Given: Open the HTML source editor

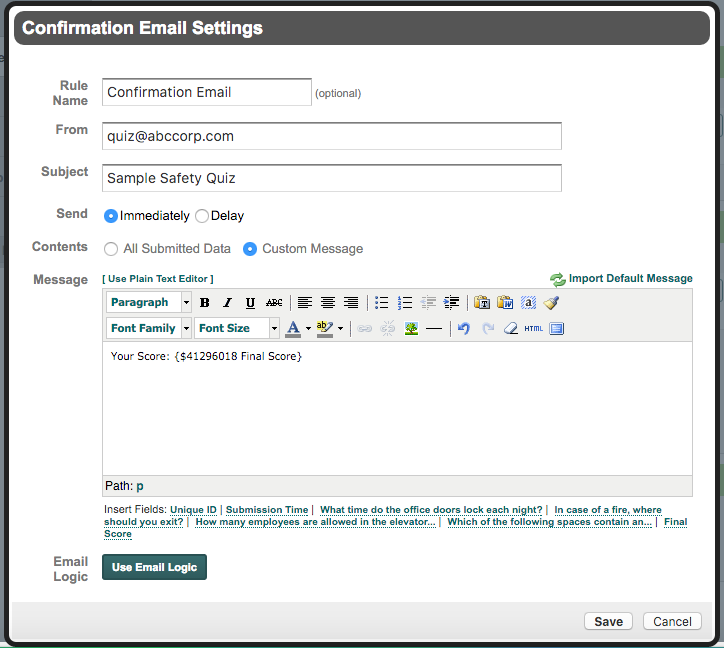Looking at the screenshot, I should [534, 328].
